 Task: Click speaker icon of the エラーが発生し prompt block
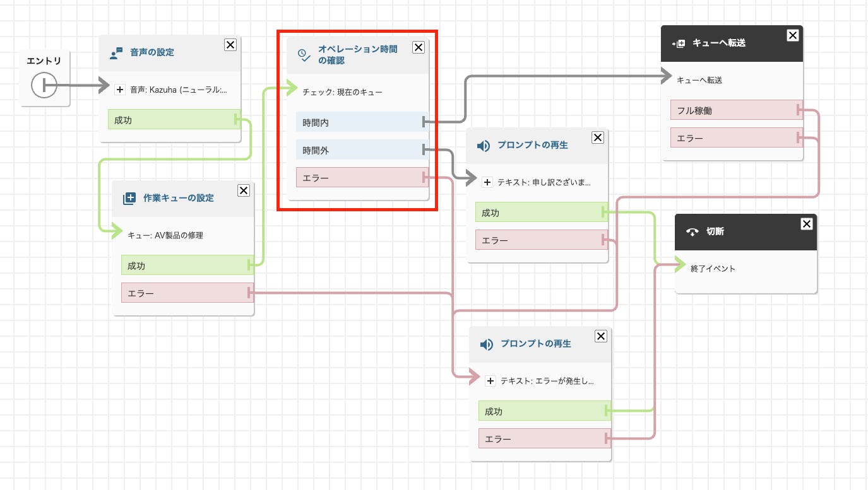coord(487,344)
